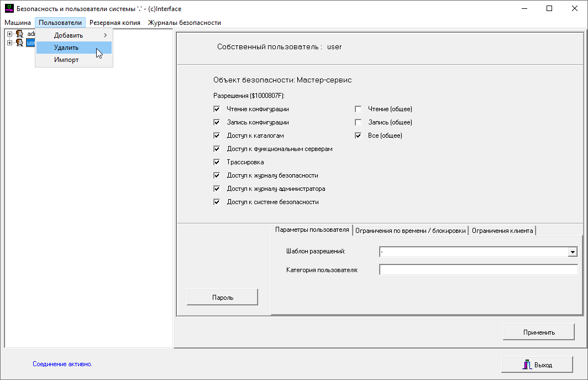Image resolution: width=588 pixels, height=380 pixels.
Task: Toggle Доступ к журналу безопасности checkbox
Action: (217, 176)
